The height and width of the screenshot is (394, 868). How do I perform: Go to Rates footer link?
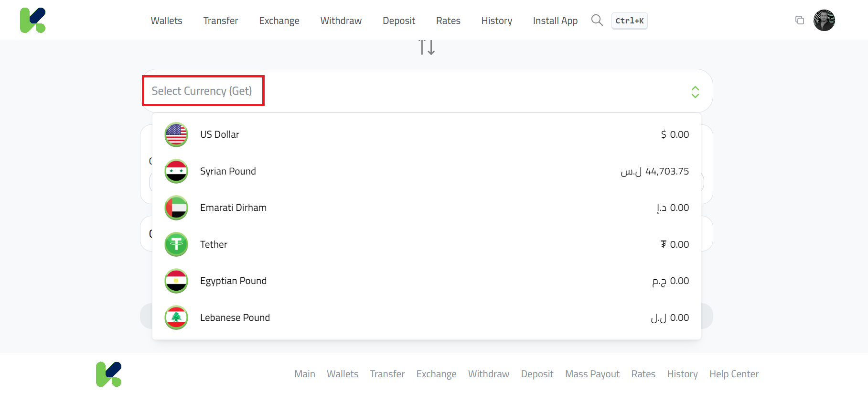[x=643, y=374]
